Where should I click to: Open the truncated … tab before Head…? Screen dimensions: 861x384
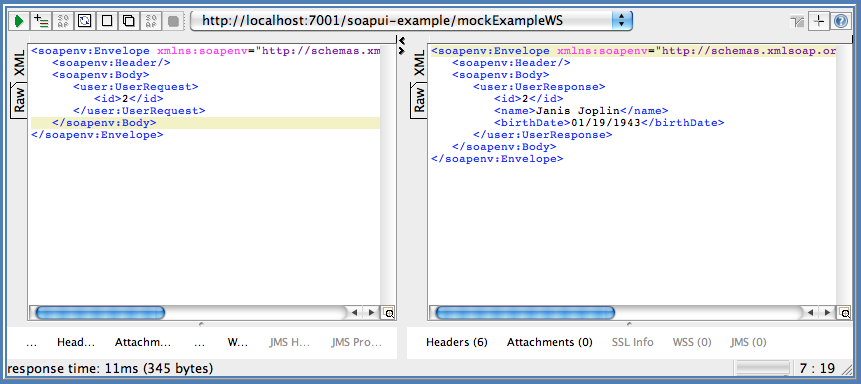pos(31,344)
